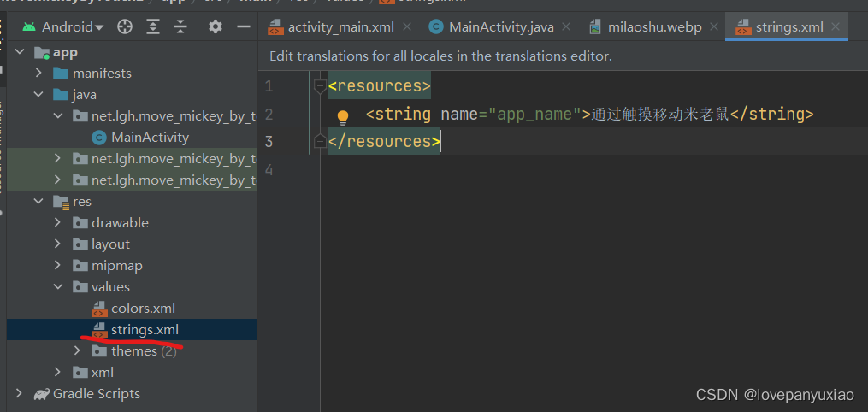Click the Android robot icon in project header
868x412 pixels.
point(29,26)
